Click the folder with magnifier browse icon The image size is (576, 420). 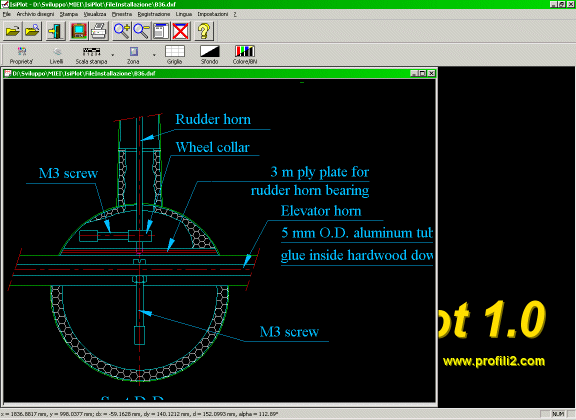(x=32, y=31)
